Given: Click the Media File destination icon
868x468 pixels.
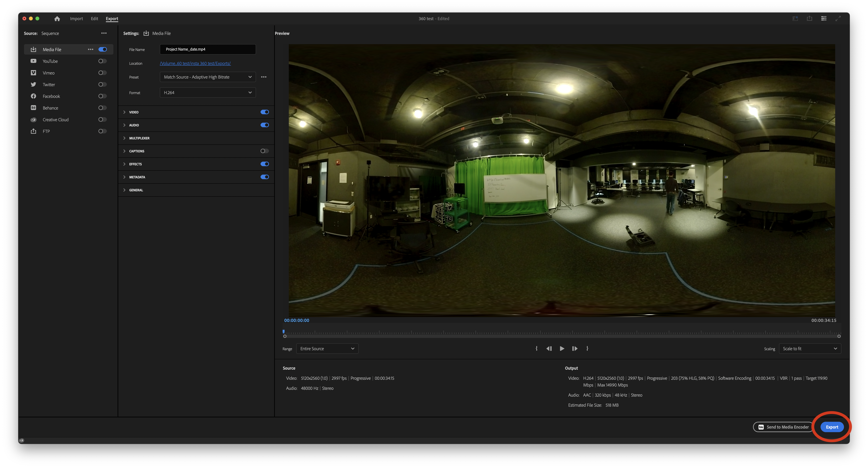Looking at the screenshot, I should tap(33, 49).
